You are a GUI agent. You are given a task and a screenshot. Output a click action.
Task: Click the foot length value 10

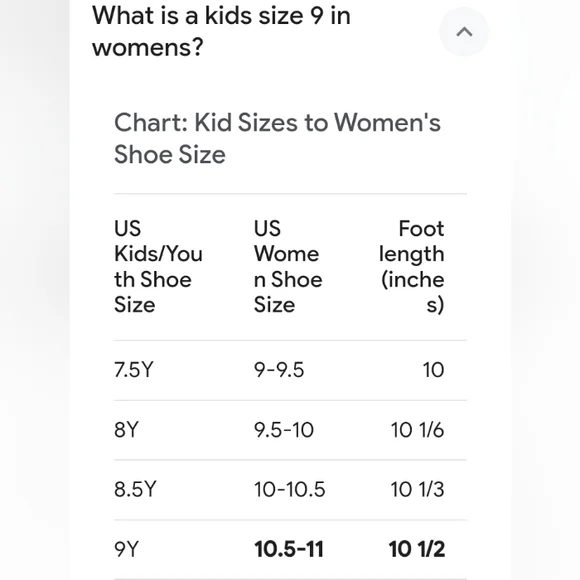pos(433,370)
